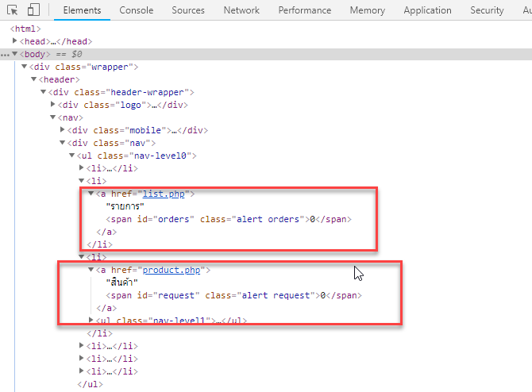Viewport: 532px width, 392px height.
Task: Select the closing </a> tag under list.php
Action: [106, 232]
